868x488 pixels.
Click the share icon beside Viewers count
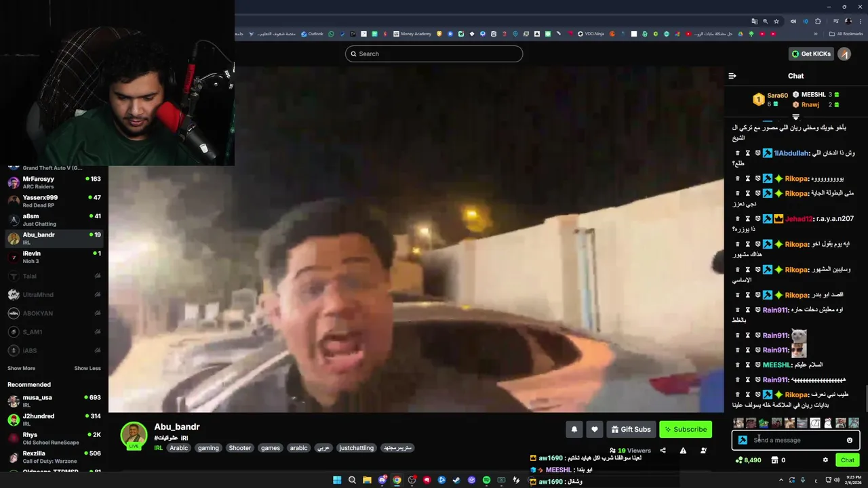point(663,451)
